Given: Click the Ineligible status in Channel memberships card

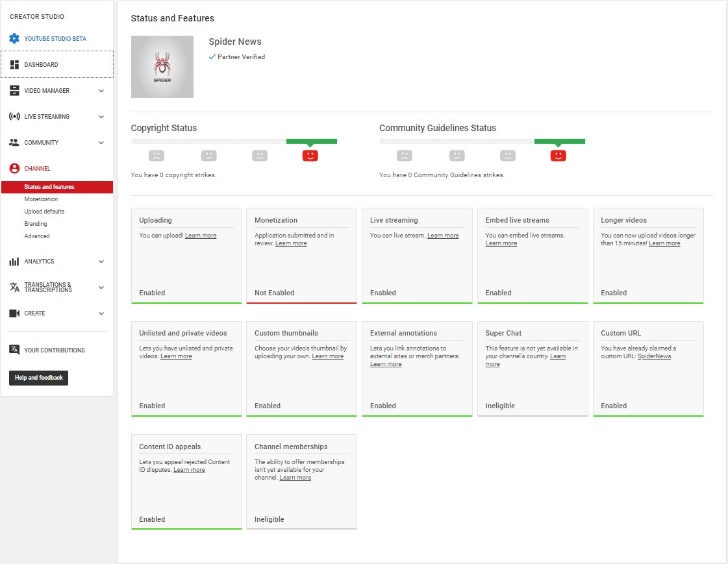Looking at the screenshot, I should [x=270, y=519].
